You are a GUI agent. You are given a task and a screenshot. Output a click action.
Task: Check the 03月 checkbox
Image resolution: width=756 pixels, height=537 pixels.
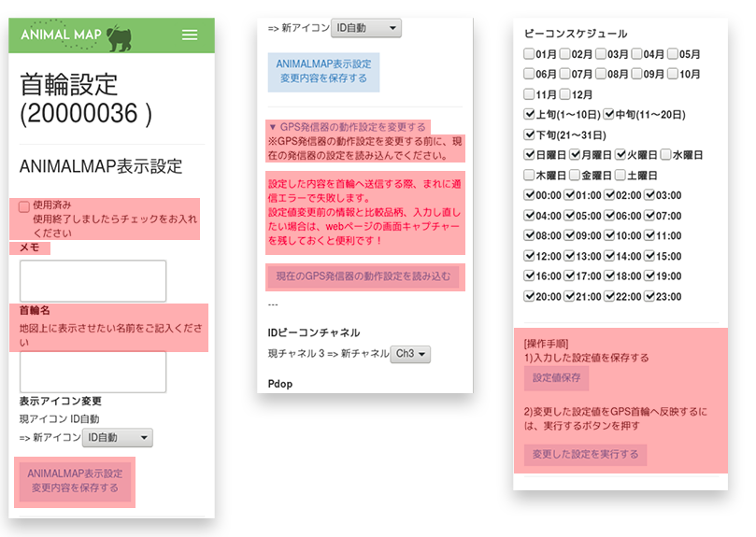pos(601,53)
